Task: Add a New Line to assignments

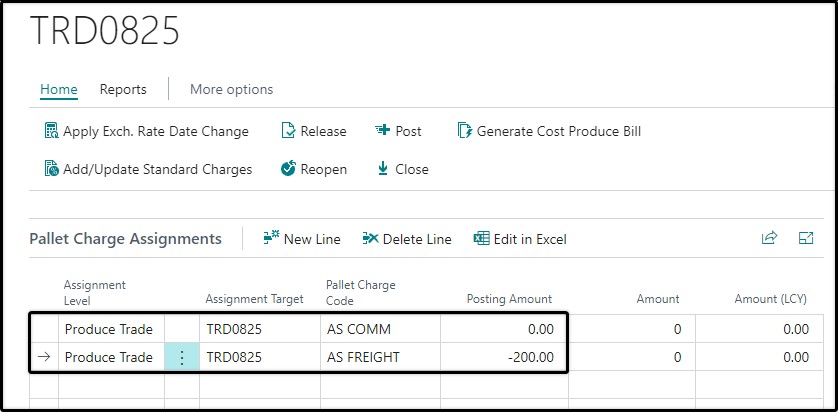Action: click(x=302, y=239)
